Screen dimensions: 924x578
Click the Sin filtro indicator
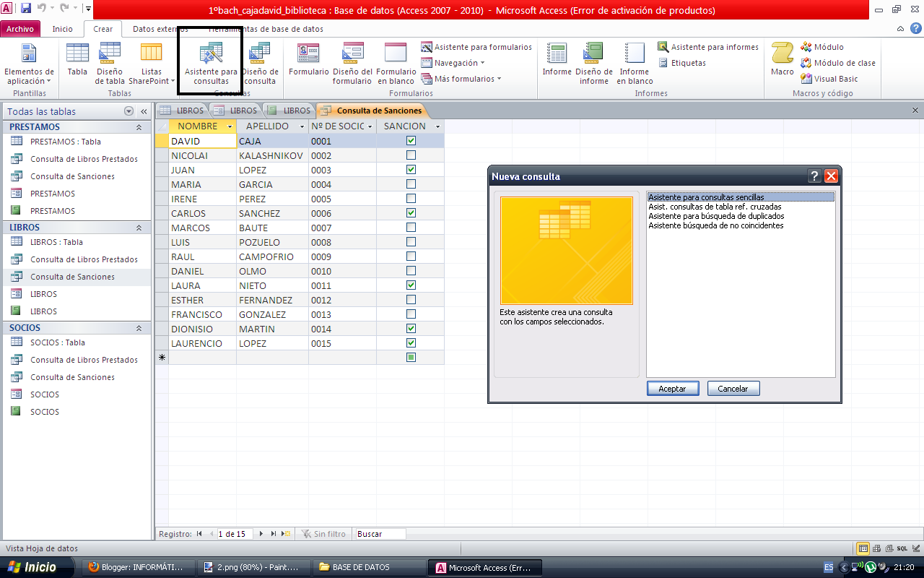(x=323, y=534)
